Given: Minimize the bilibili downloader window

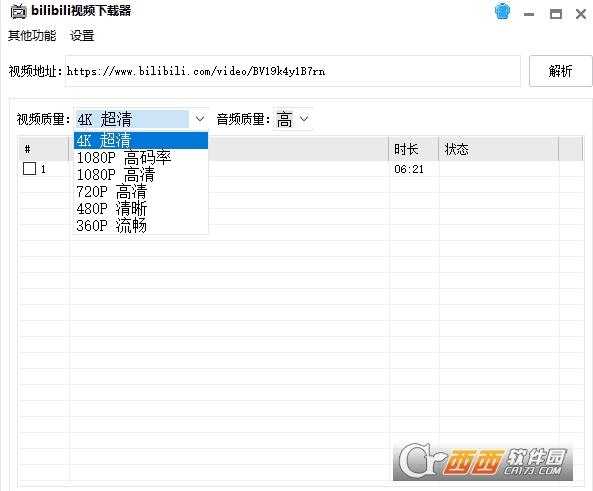Looking at the screenshot, I should coord(529,14).
